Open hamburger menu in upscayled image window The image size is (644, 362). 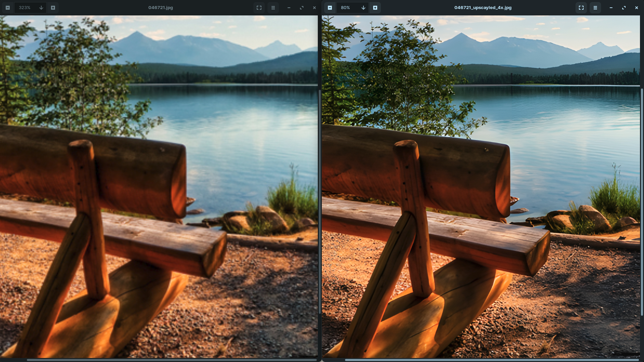point(595,8)
